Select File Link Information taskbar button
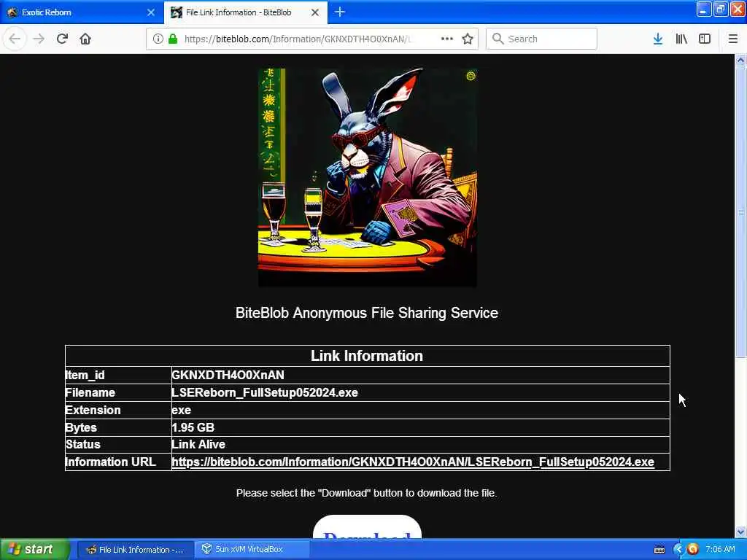This screenshot has height=560, width=747. [x=136, y=550]
